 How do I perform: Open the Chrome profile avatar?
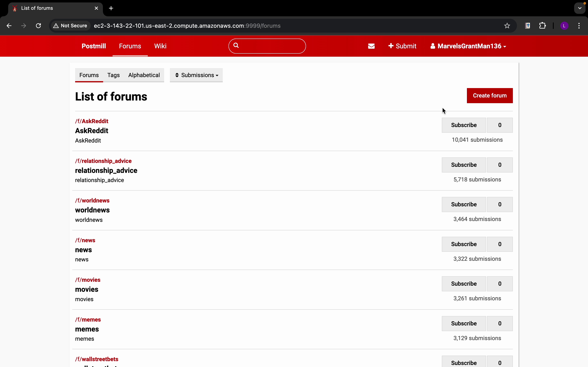tap(564, 26)
